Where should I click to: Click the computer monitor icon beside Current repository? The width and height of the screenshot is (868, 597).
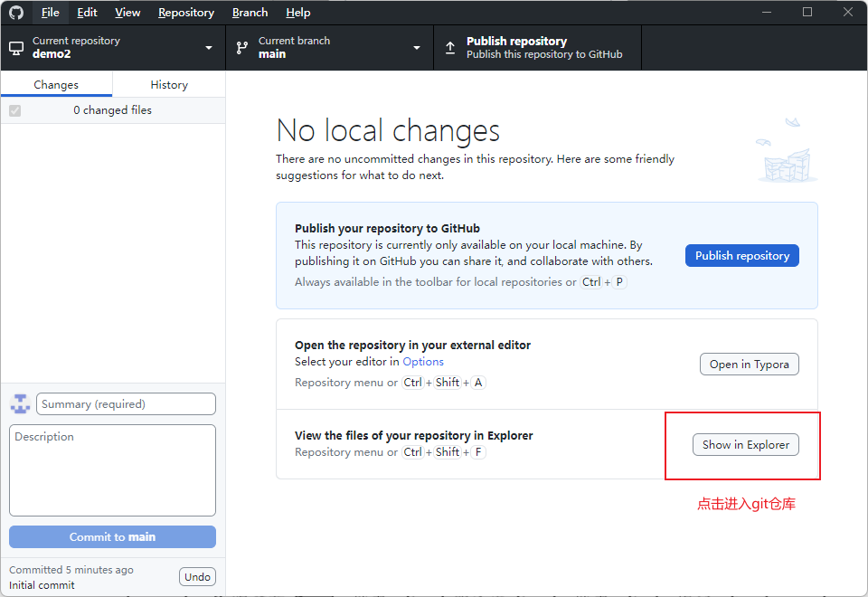coord(16,47)
